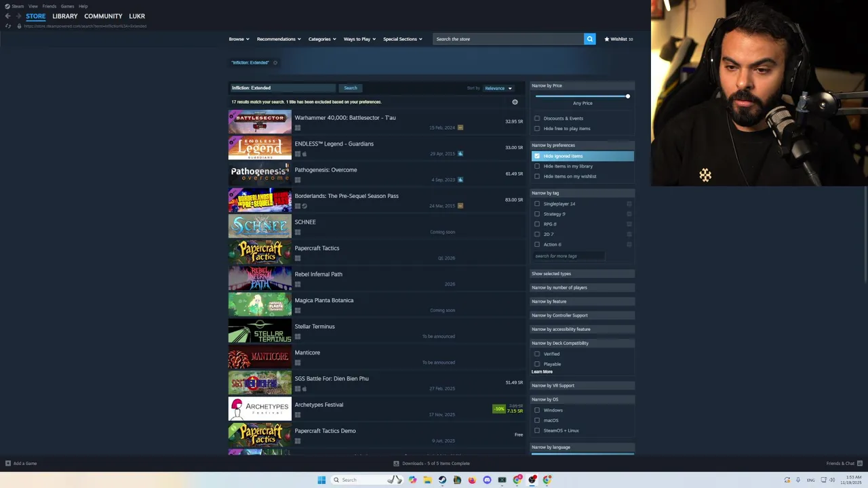Open the Xbox Game Bar taskbar icon
The image size is (868, 488).
(502, 480)
